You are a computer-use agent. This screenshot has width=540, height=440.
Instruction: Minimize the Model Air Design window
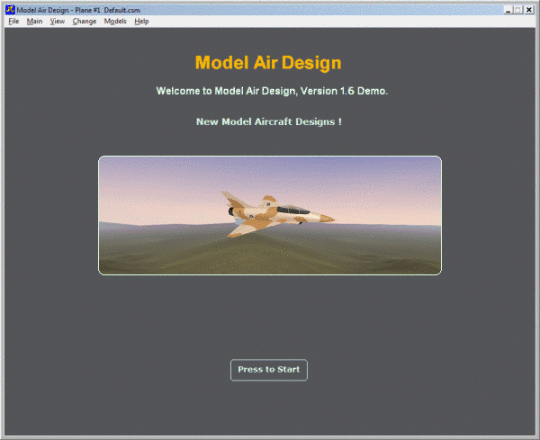(x=508, y=10)
